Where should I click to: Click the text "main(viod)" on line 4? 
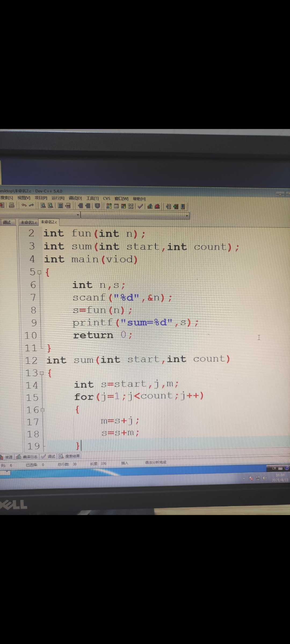coord(104,259)
